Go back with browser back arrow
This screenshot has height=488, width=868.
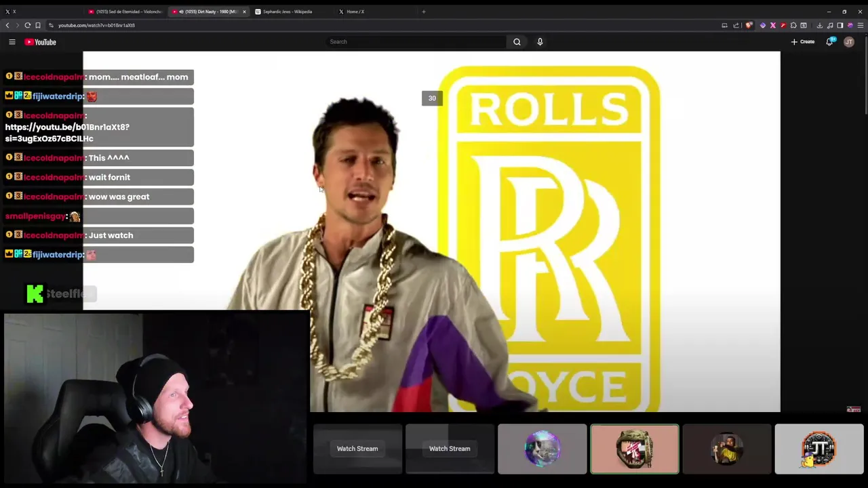click(x=7, y=25)
